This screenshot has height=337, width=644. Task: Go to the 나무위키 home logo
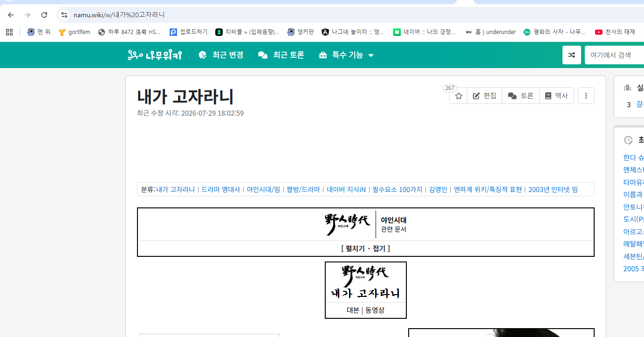click(x=155, y=55)
